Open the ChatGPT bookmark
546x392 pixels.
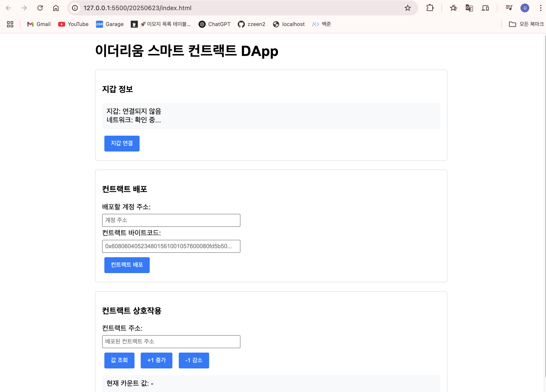[214, 24]
